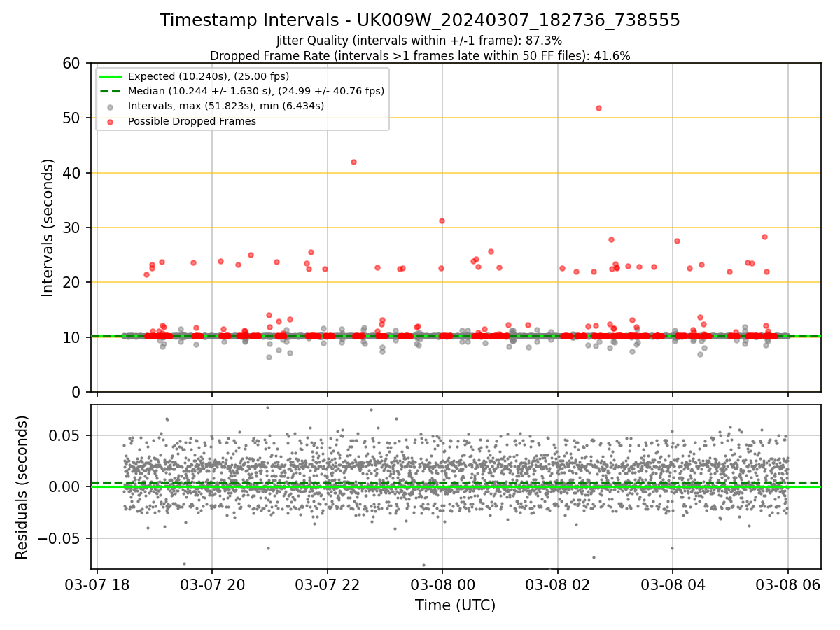
Task: Select the "Possible Dropped Frames" legend entry
Action: (x=192, y=121)
